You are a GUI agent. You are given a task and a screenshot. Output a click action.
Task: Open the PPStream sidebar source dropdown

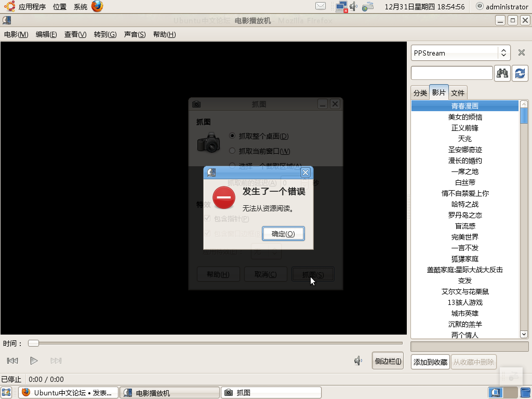tap(460, 53)
